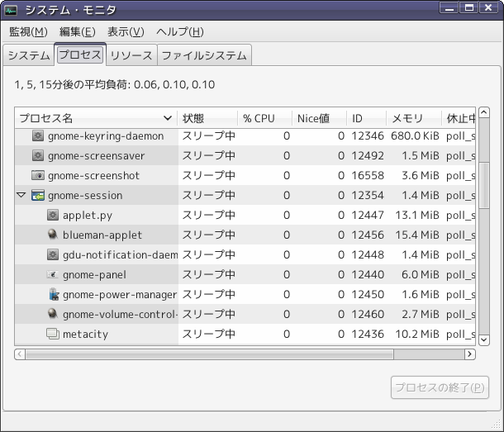Click the vertical scrollbar up arrow
504x432 pixels.
[x=484, y=112]
